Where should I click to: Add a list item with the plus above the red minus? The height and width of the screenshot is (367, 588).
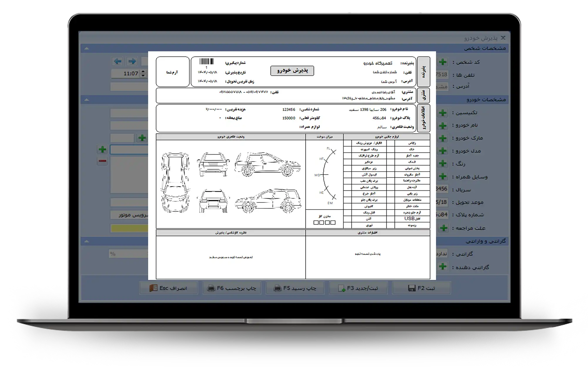[102, 150]
